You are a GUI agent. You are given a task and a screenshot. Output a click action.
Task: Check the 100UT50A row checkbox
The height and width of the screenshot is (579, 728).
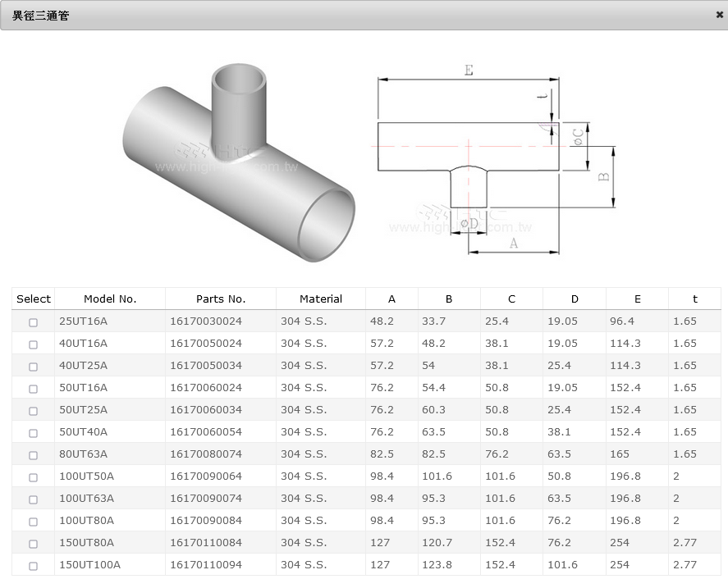click(34, 477)
